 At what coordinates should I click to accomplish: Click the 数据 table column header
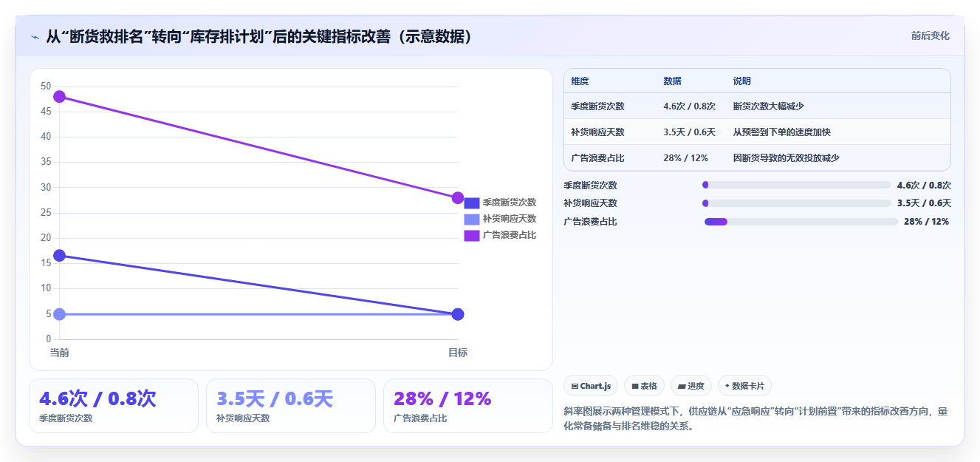point(672,81)
